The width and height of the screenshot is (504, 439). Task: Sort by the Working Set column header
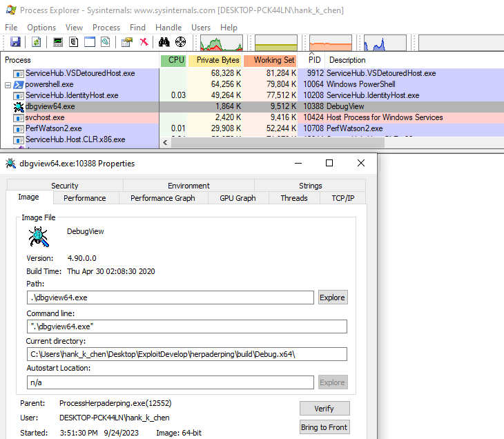coord(270,60)
